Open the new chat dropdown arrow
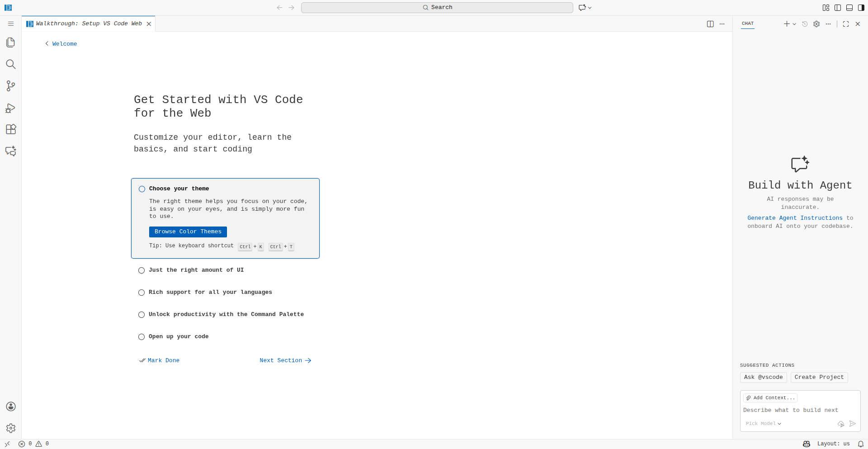Viewport: 868px width, 449px height. click(794, 24)
